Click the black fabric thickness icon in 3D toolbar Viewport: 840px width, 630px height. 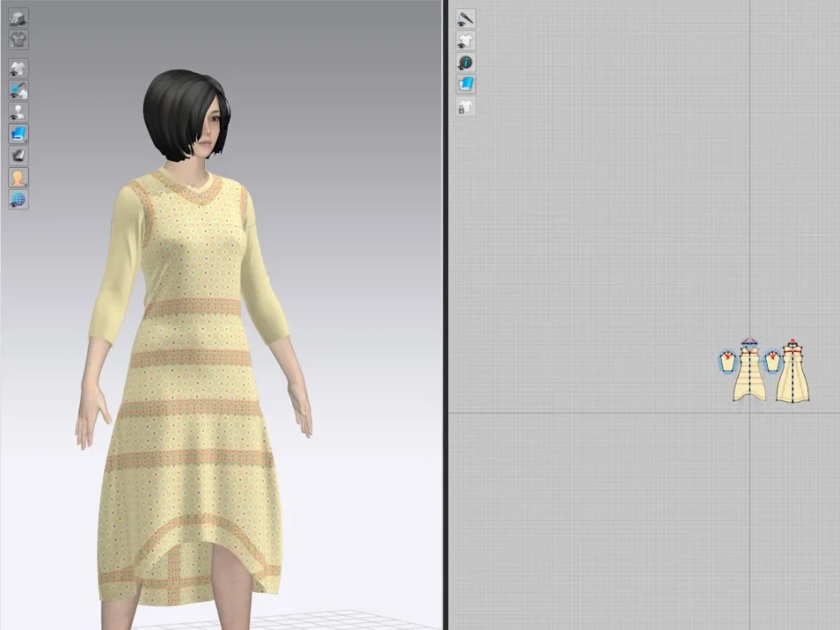point(18,156)
